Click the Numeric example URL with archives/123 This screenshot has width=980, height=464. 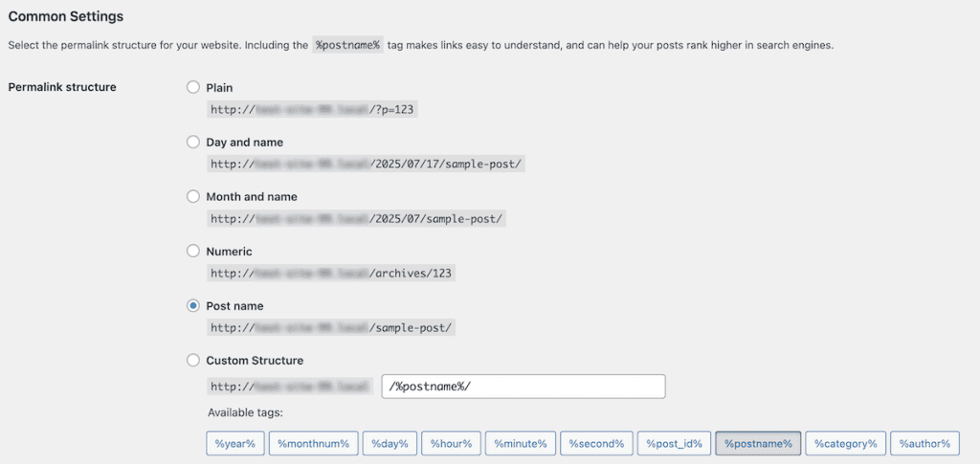coord(331,273)
